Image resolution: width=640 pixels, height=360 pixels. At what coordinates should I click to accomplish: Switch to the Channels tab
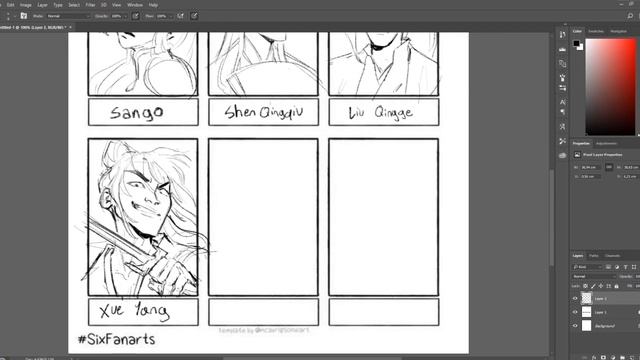(613, 256)
